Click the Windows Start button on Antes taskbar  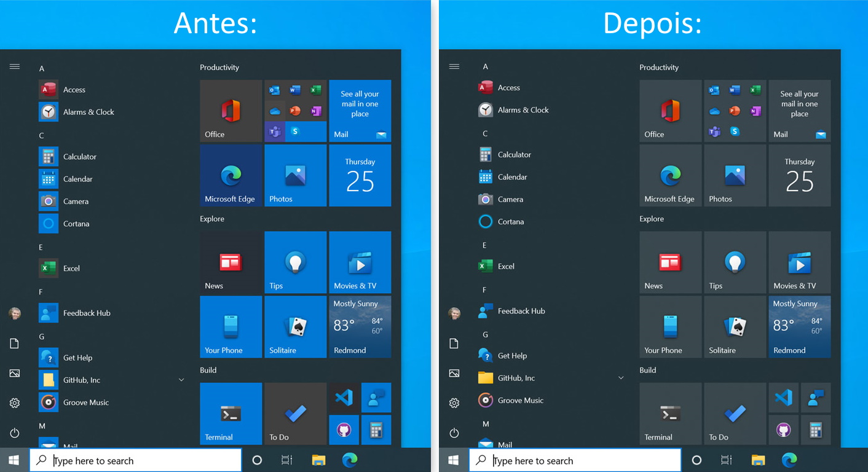[x=14, y=460]
